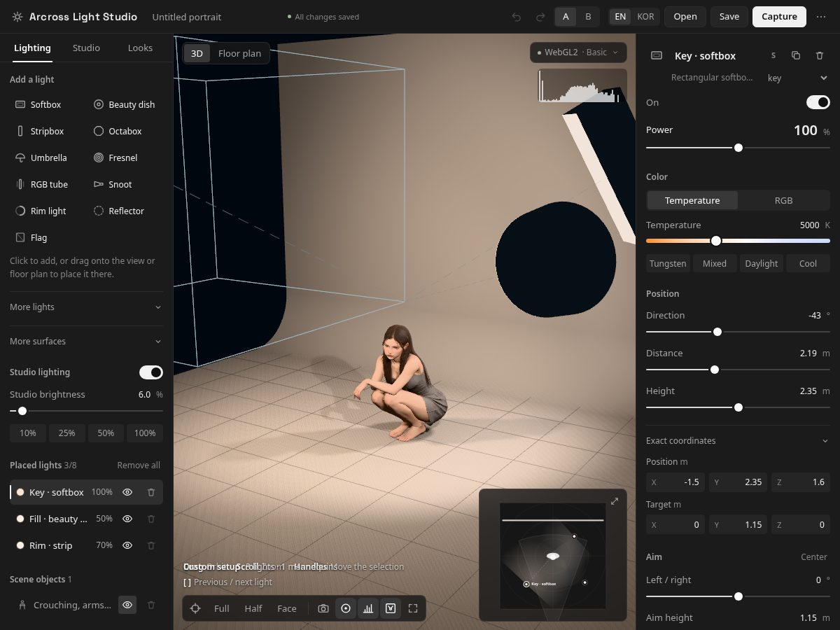Click the redo arrow in top bar

tap(540, 17)
